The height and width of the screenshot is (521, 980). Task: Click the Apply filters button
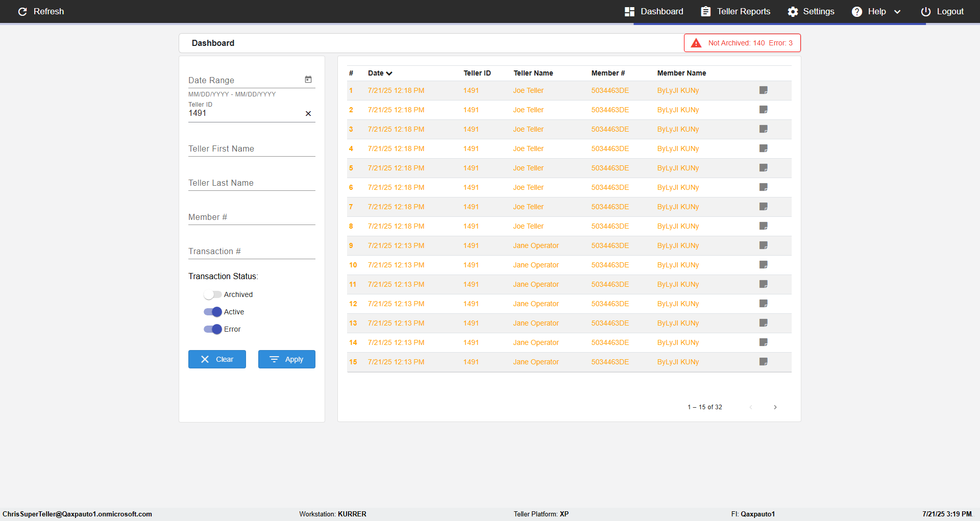point(287,359)
